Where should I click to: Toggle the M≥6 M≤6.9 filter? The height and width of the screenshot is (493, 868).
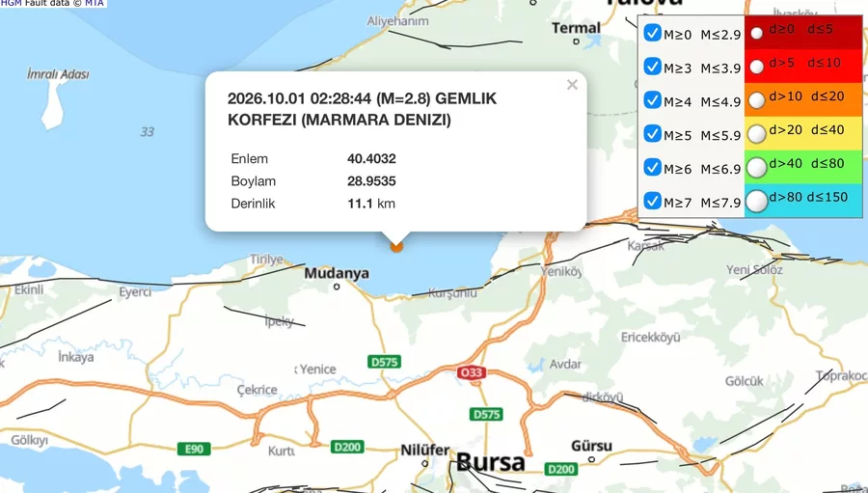[653, 167]
